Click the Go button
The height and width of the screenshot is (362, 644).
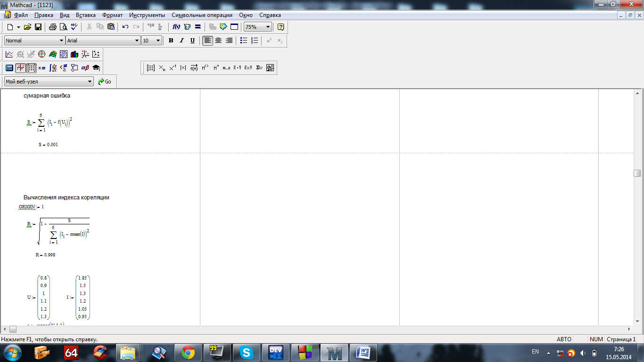pyautogui.click(x=105, y=82)
